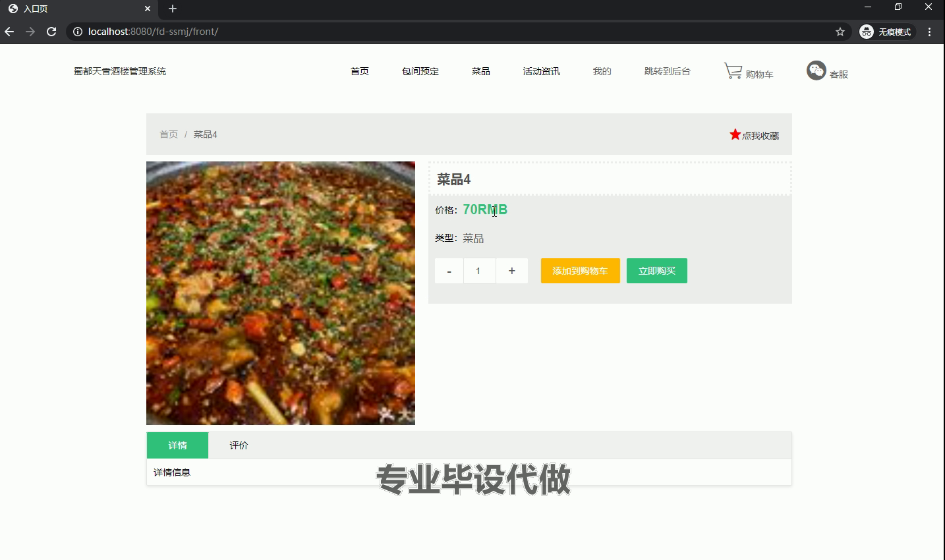945x560 pixels.
Task: Click the browser address bar URL
Action: 153,32
